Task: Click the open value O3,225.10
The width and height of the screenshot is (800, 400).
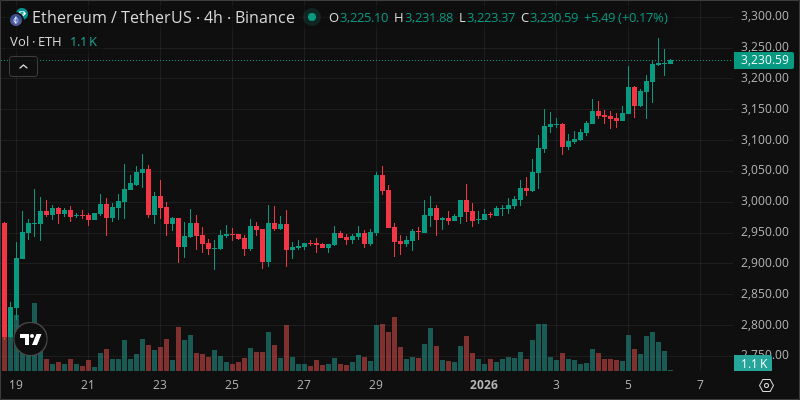Action: [x=359, y=18]
